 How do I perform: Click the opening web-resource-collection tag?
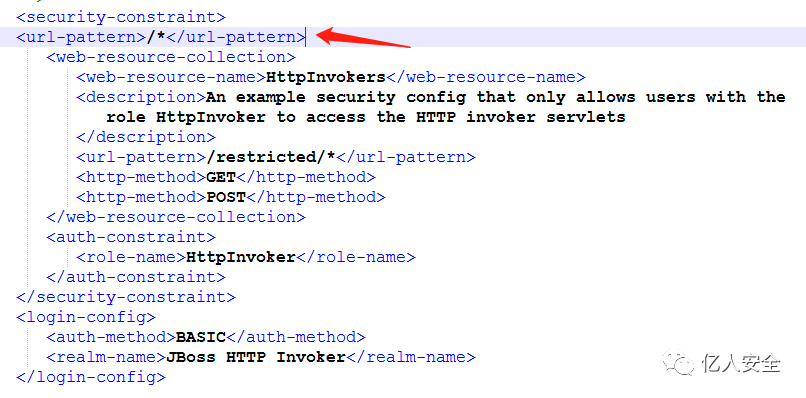click(171, 57)
